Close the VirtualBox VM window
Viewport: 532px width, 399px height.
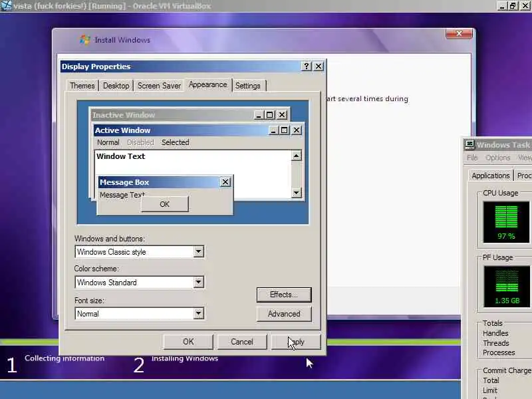coord(525,5)
